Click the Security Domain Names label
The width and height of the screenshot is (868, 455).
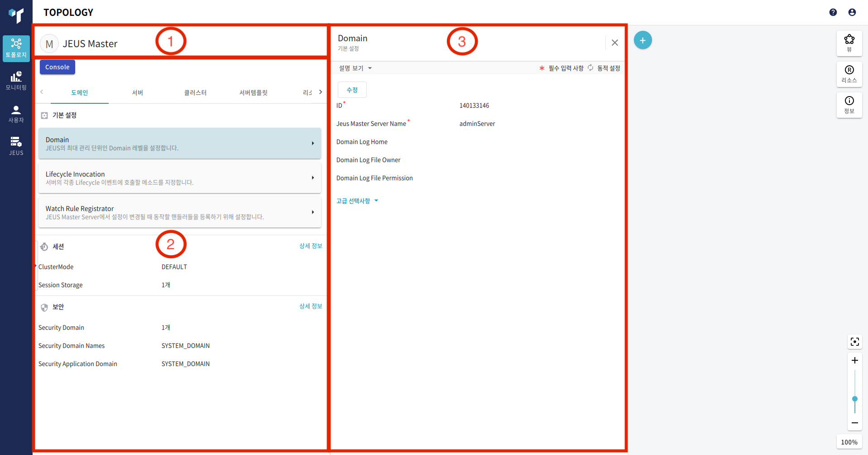tap(71, 346)
